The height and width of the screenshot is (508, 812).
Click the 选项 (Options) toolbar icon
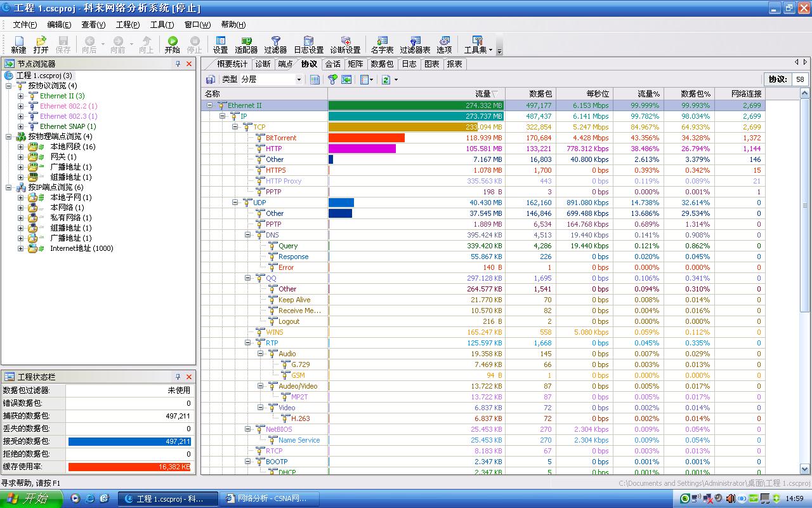[444, 44]
